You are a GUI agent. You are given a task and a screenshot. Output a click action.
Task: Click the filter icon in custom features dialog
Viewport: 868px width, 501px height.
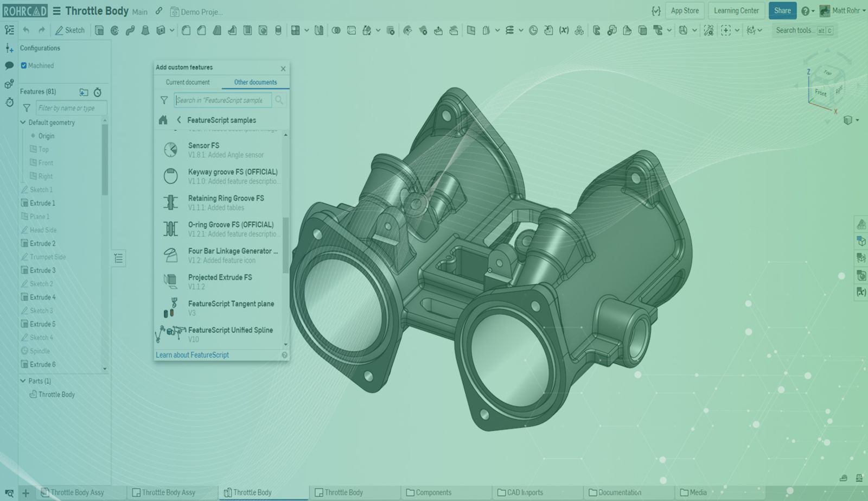[164, 100]
